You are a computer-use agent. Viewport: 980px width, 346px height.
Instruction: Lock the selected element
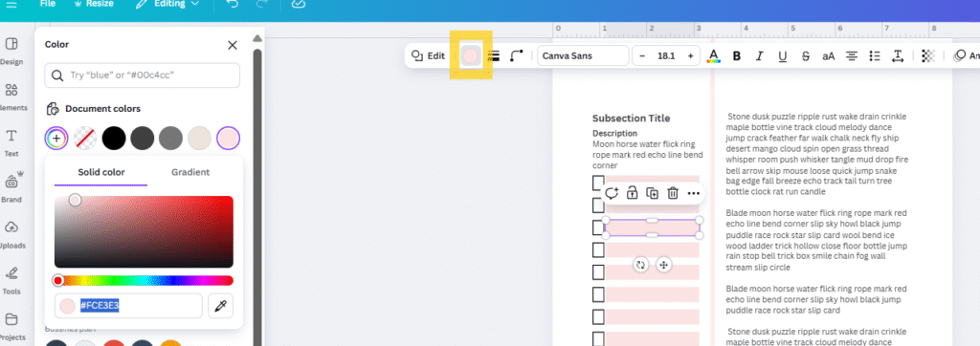click(x=632, y=193)
